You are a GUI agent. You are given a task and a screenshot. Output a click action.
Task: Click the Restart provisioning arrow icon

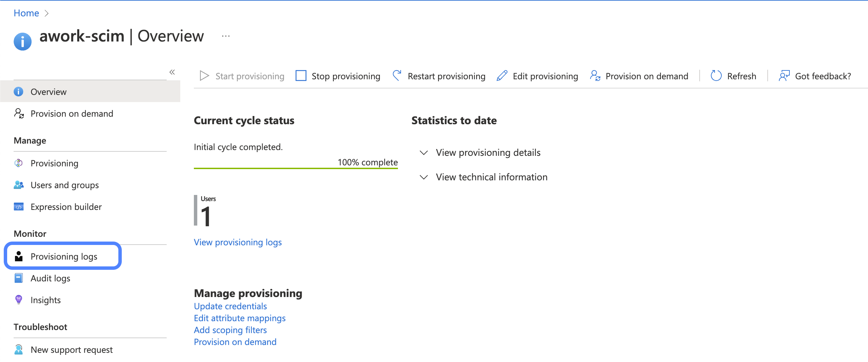[397, 76]
